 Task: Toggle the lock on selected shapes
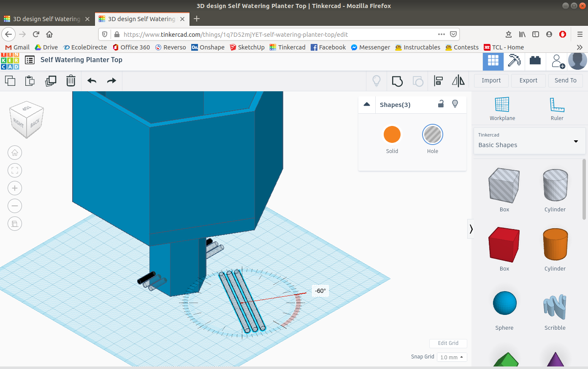(x=441, y=104)
